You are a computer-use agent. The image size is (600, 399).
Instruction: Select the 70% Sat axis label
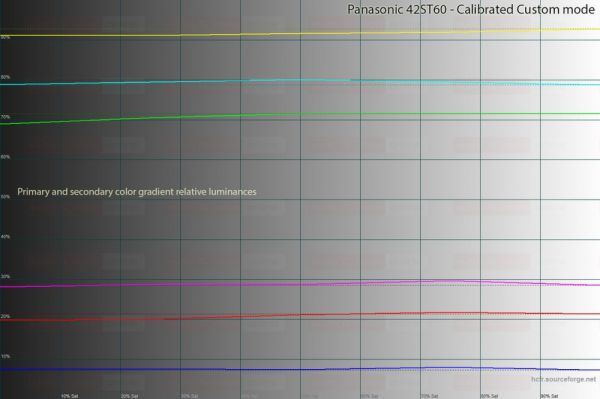[429, 396]
